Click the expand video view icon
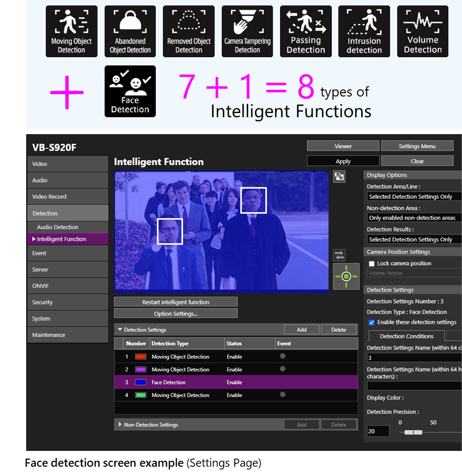The width and height of the screenshot is (462, 476). pyautogui.click(x=339, y=177)
